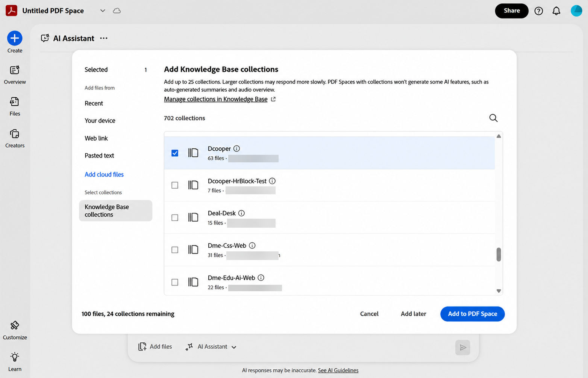Image resolution: width=588 pixels, height=378 pixels.
Task: Show info for the Dme-Css-Web collection
Action: (252, 245)
